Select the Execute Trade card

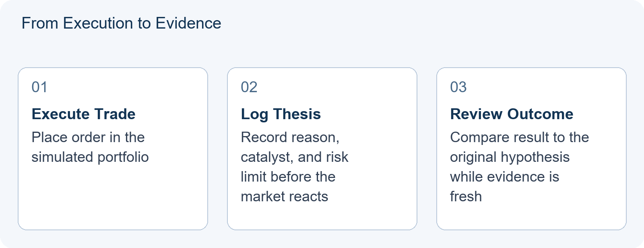(x=113, y=149)
